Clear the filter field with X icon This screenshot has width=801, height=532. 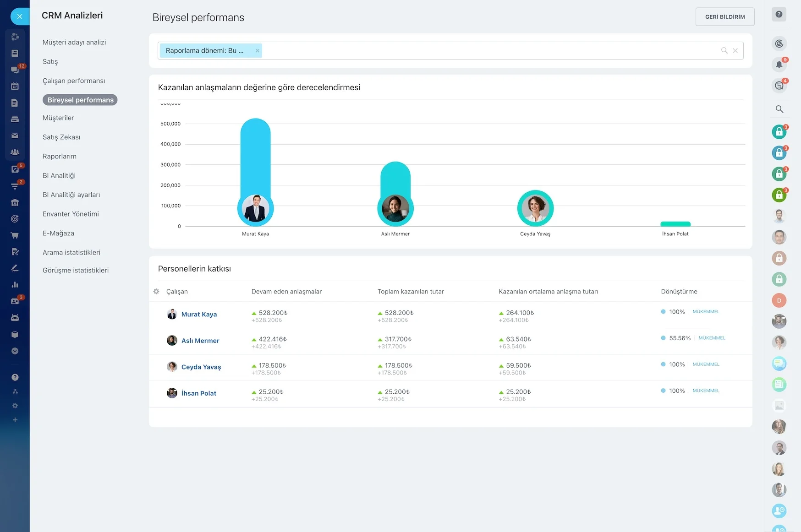[x=735, y=50]
